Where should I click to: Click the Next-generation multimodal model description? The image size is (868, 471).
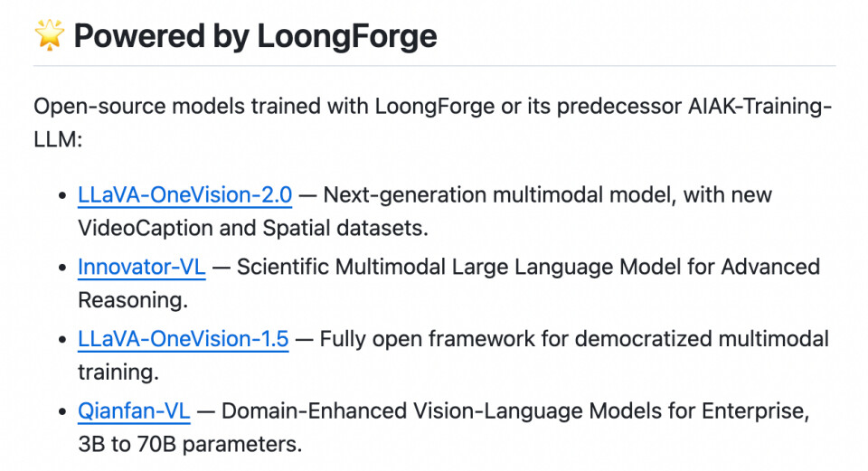tap(548, 195)
